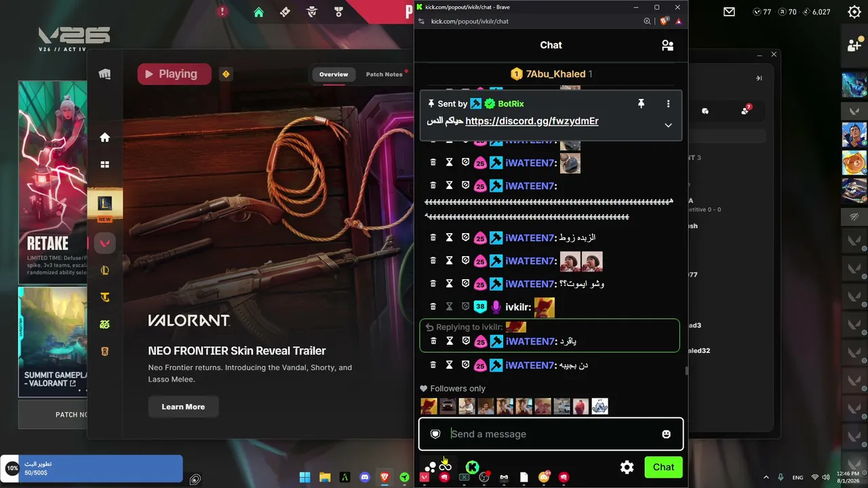Viewport: 868px width, 488px height.
Task: Open the VALORANT home tab icon
Action: click(x=258, y=12)
